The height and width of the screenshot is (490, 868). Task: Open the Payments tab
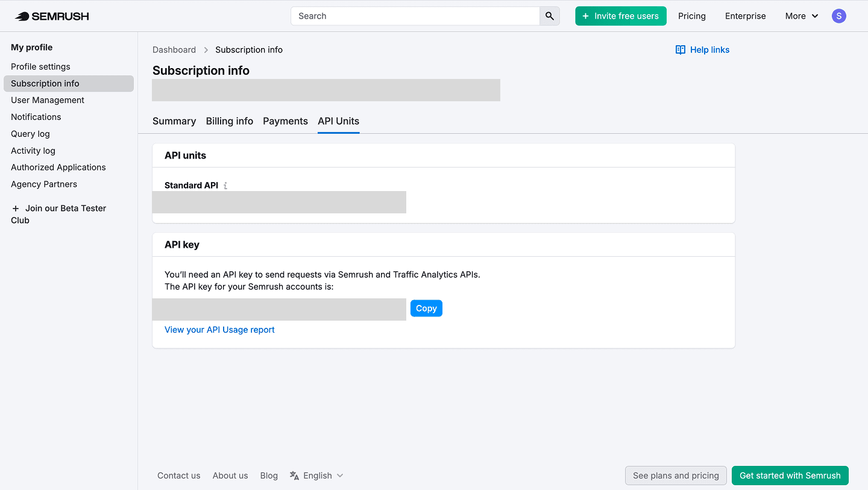285,121
